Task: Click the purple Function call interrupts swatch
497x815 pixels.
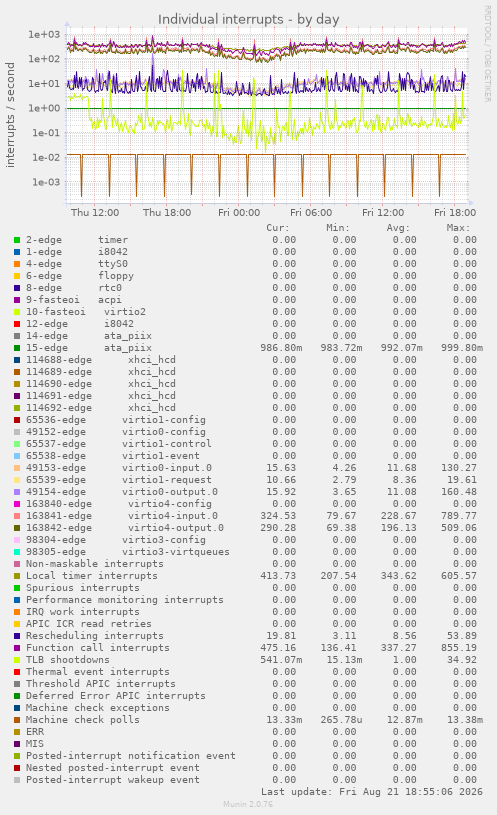Action: [17, 648]
